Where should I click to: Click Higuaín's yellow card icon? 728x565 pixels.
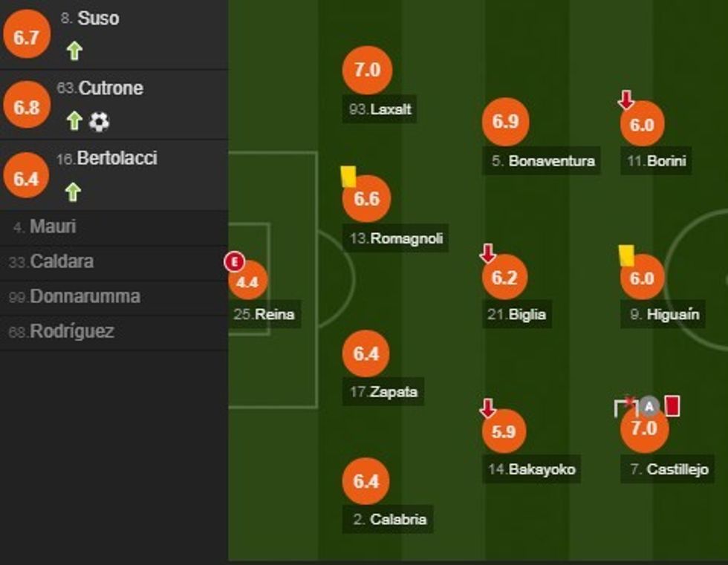[x=627, y=255]
